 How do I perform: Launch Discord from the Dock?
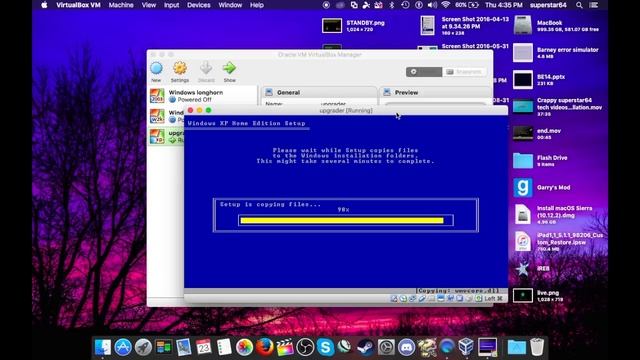[x=406, y=347]
